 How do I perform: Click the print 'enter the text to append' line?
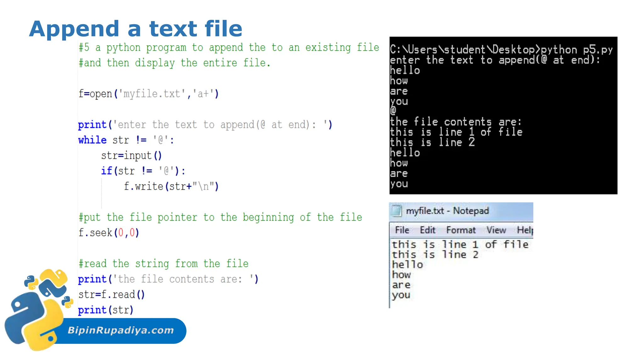[205, 125]
